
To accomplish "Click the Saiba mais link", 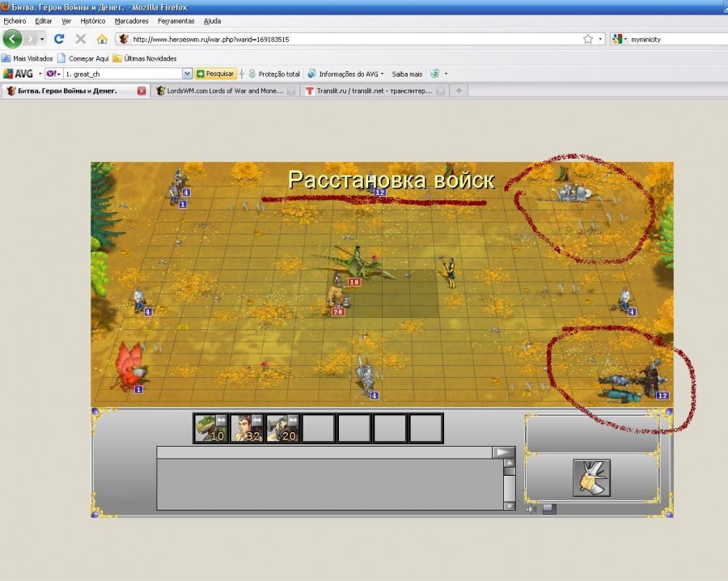I will [x=407, y=74].
